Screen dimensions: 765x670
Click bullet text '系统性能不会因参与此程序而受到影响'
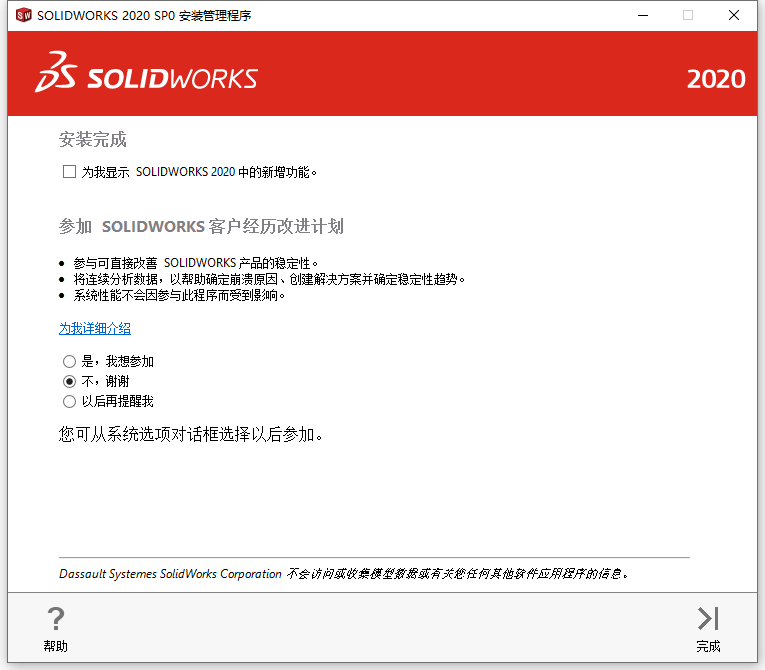tap(179, 295)
